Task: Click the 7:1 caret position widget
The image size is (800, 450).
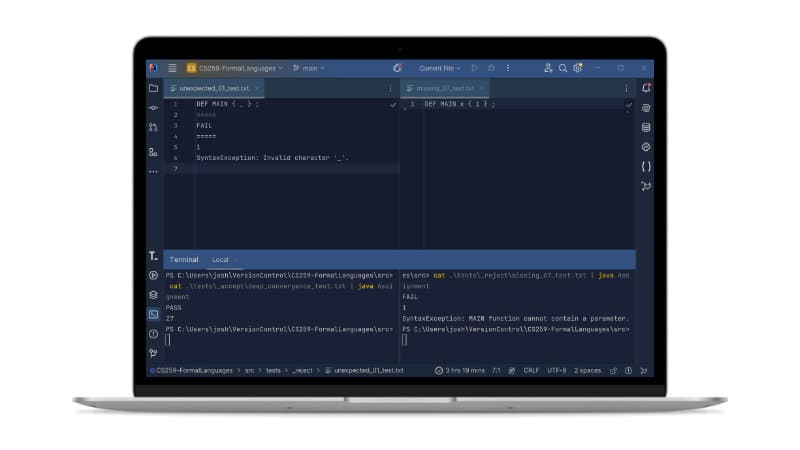Action: coord(496,370)
